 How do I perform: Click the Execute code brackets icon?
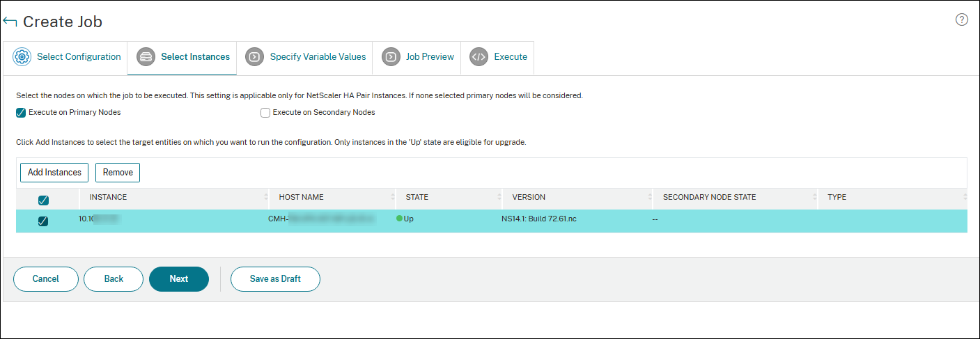(x=479, y=57)
